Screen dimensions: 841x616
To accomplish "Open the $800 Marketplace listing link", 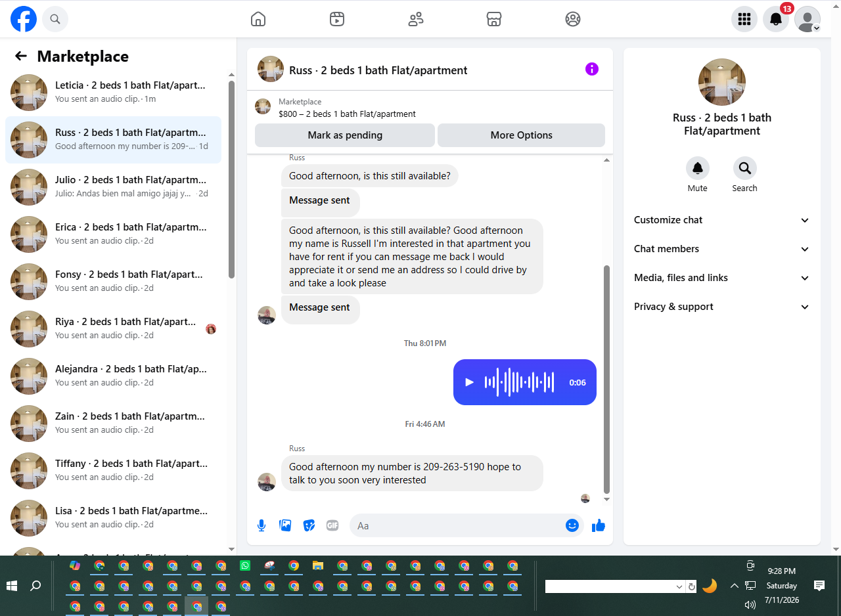I will [x=347, y=114].
